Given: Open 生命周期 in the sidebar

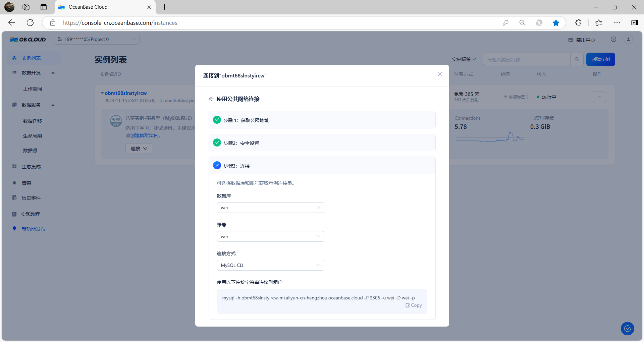Looking at the screenshot, I should pyautogui.click(x=33, y=136).
